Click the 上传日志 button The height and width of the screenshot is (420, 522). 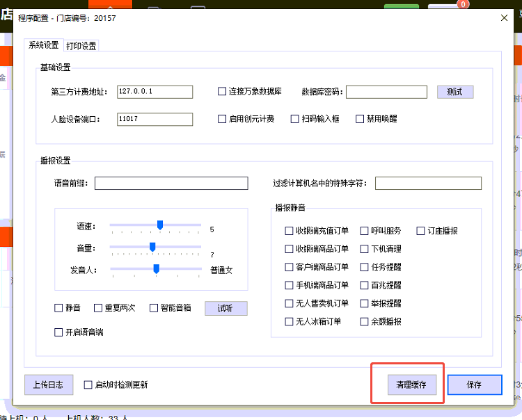coord(49,385)
